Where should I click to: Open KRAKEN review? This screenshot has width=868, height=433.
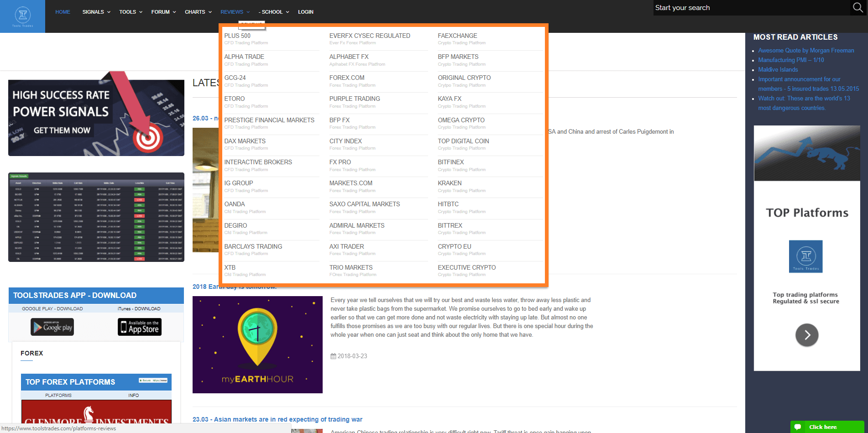[450, 183]
